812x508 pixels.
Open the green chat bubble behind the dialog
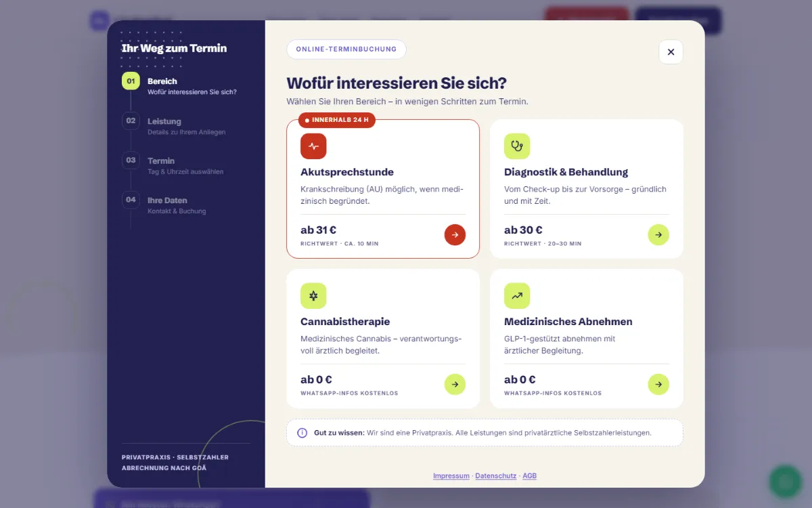coord(785,482)
